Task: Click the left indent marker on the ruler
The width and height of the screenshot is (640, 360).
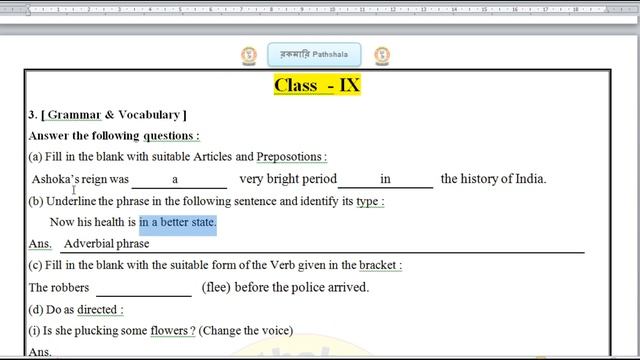Action: point(28,11)
